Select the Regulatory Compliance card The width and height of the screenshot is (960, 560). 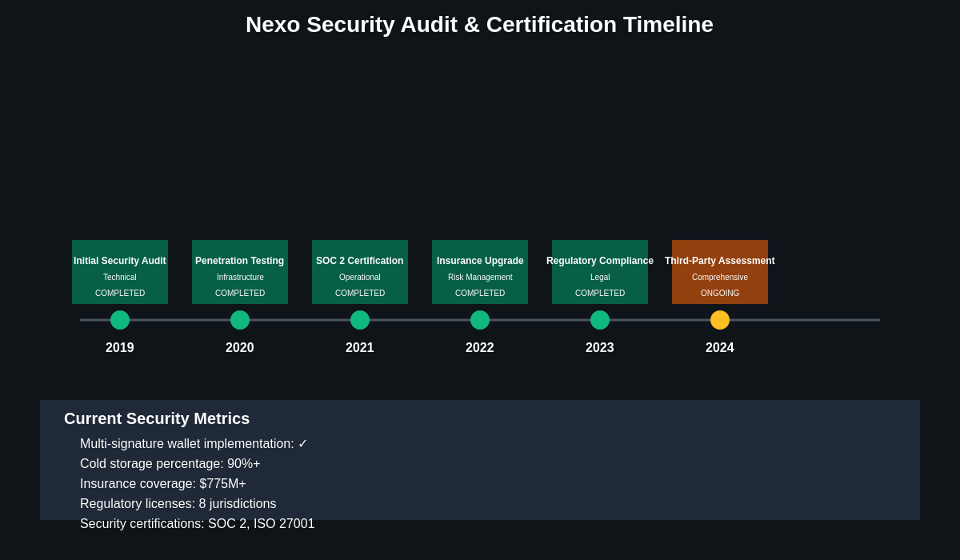600,272
